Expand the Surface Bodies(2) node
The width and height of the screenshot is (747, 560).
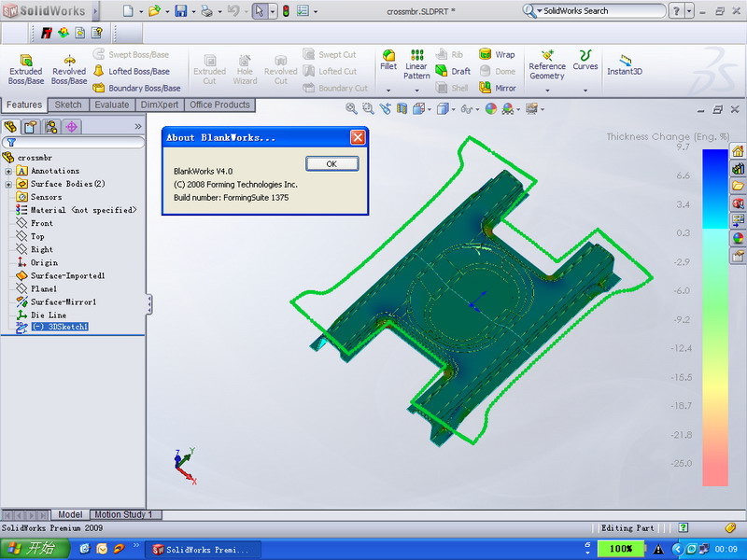(8, 184)
